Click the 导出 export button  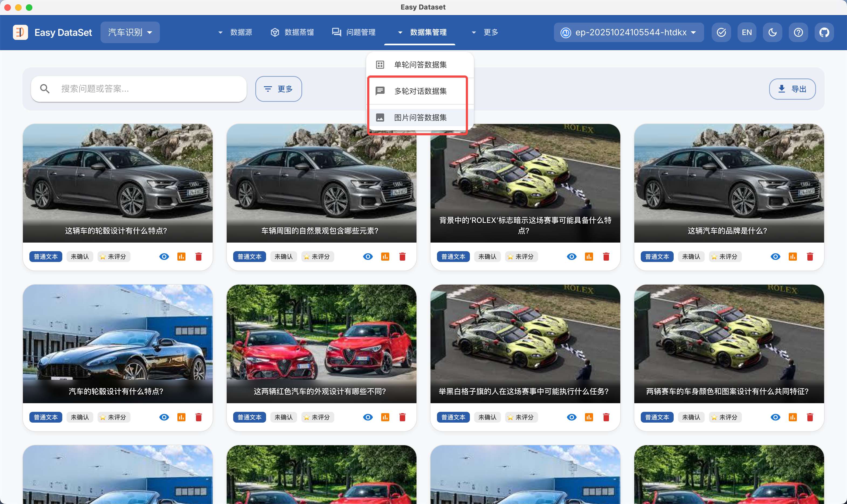click(792, 89)
